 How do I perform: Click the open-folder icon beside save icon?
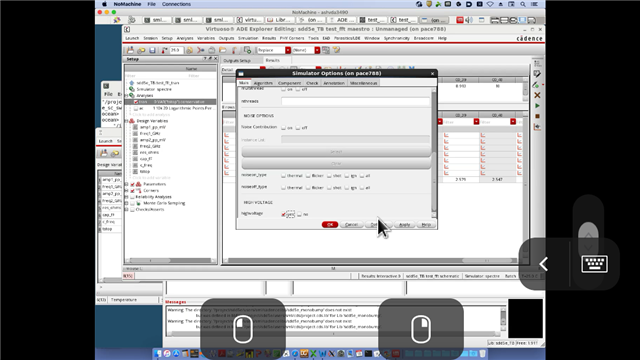[141, 50]
